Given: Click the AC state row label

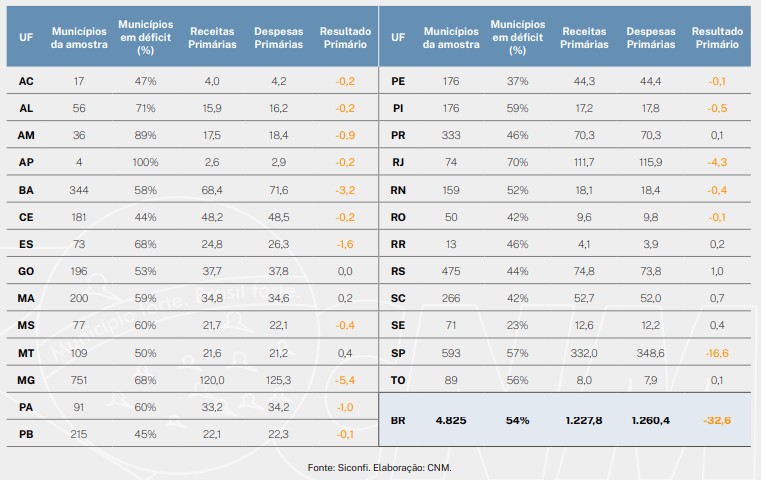Looking at the screenshot, I should coord(27,81).
